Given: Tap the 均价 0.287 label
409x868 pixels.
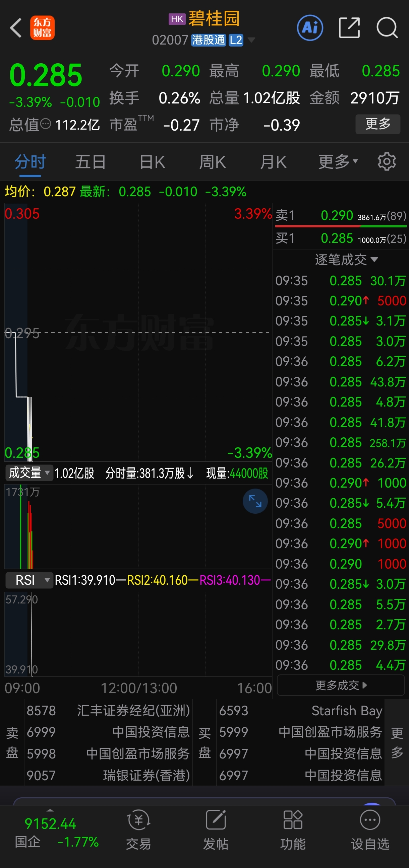Looking at the screenshot, I should pos(40,192).
